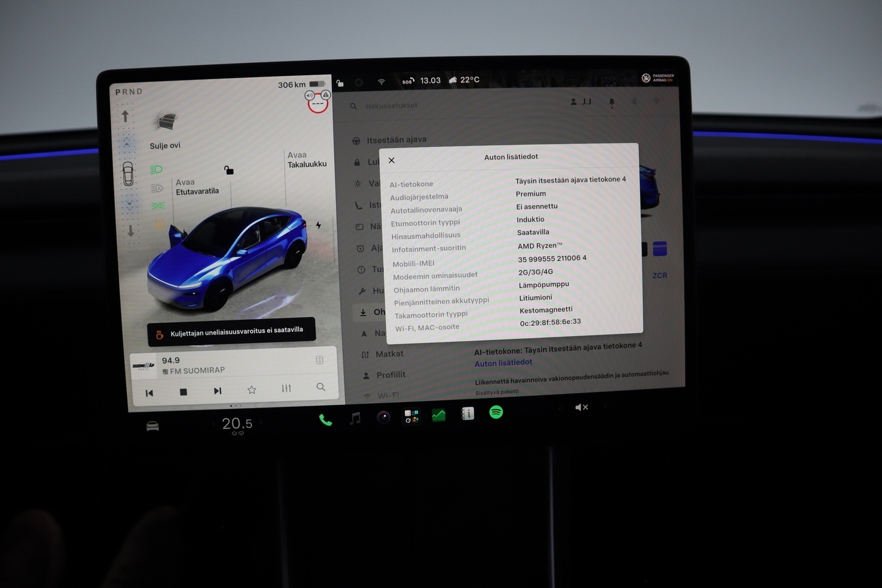
Task: Skip to next radio station
Action: click(218, 390)
